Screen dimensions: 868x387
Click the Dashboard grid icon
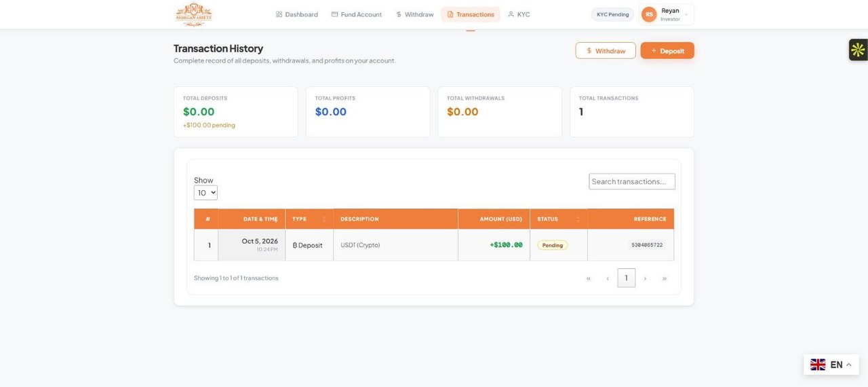coord(279,14)
